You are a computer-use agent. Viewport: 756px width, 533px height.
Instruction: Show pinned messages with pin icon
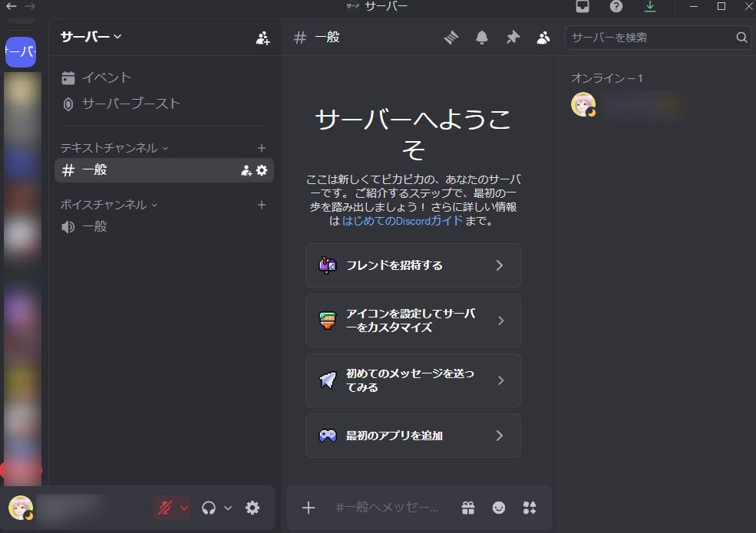click(513, 38)
